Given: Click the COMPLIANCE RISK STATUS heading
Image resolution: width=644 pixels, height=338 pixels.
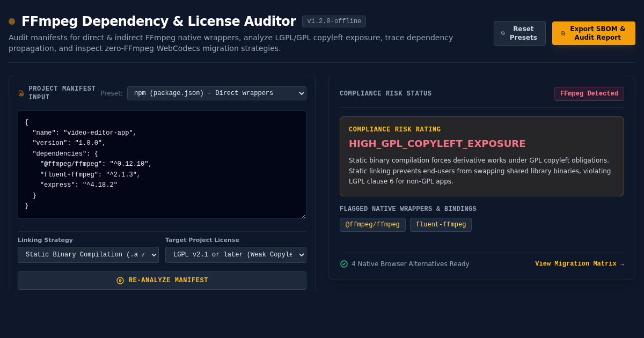Looking at the screenshot, I should (385, 94).
